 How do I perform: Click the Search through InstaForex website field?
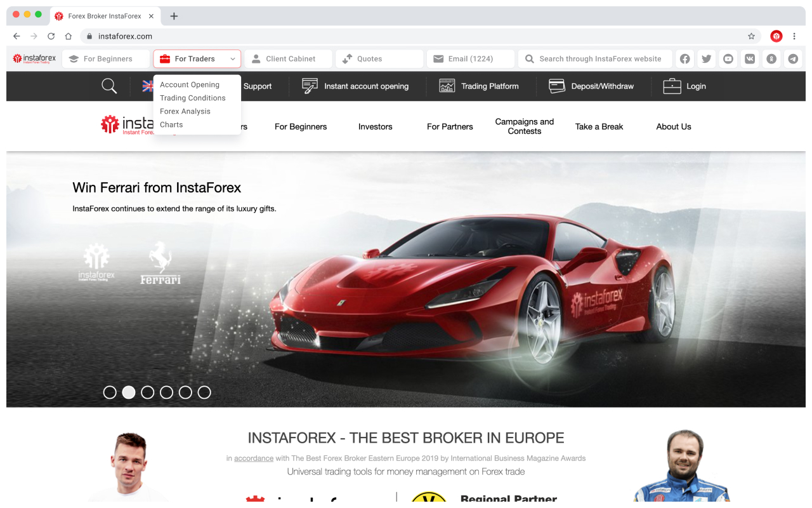point(595,58)
